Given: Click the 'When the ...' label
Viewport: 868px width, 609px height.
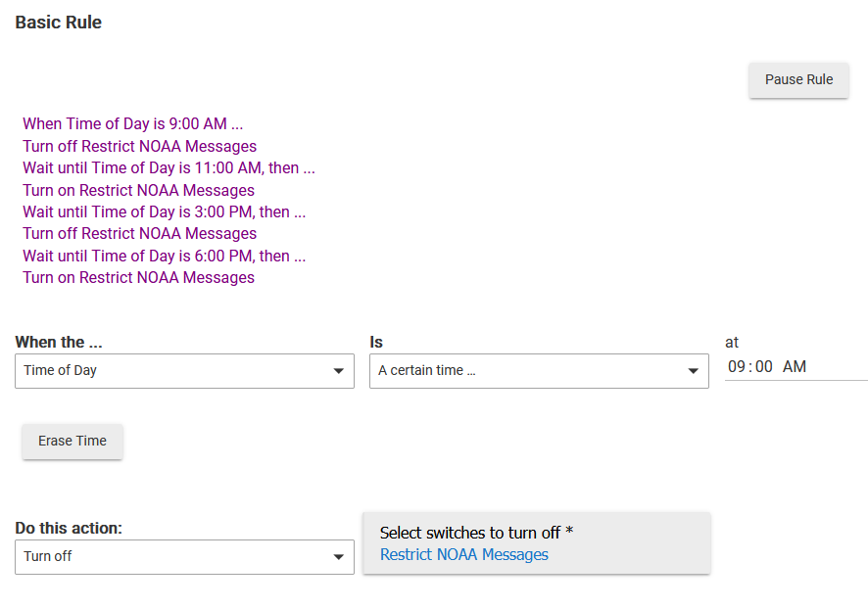Looking at the screenshot, I should point(59,343).
